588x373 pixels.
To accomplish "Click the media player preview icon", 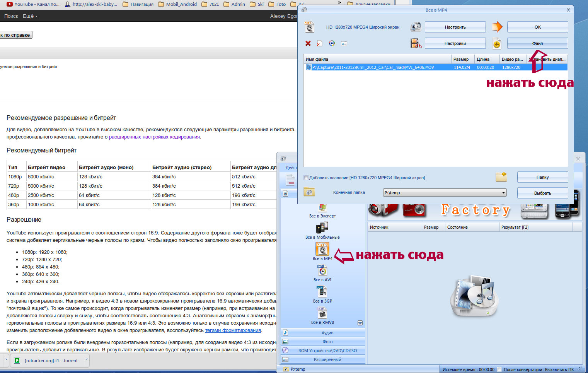I will coord(332,43).
